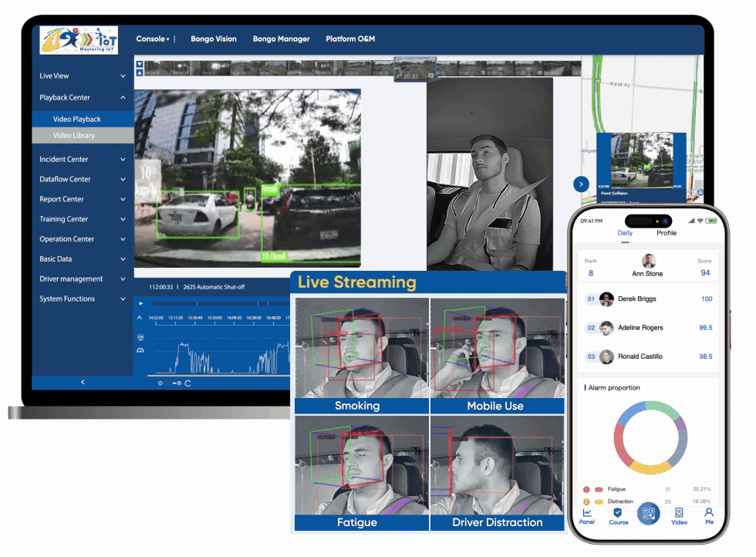Open the Video icon in phone navigation

coord(679,515)
